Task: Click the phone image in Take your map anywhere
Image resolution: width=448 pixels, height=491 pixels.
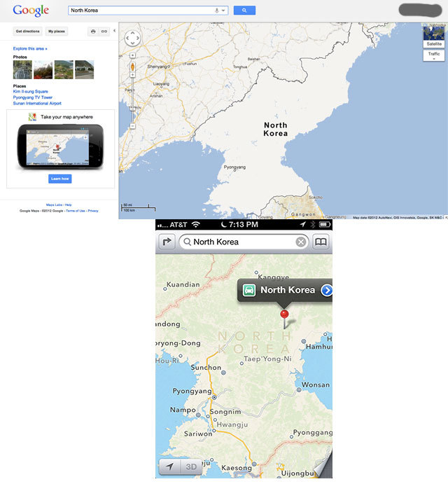Action: tap(60, 146)
